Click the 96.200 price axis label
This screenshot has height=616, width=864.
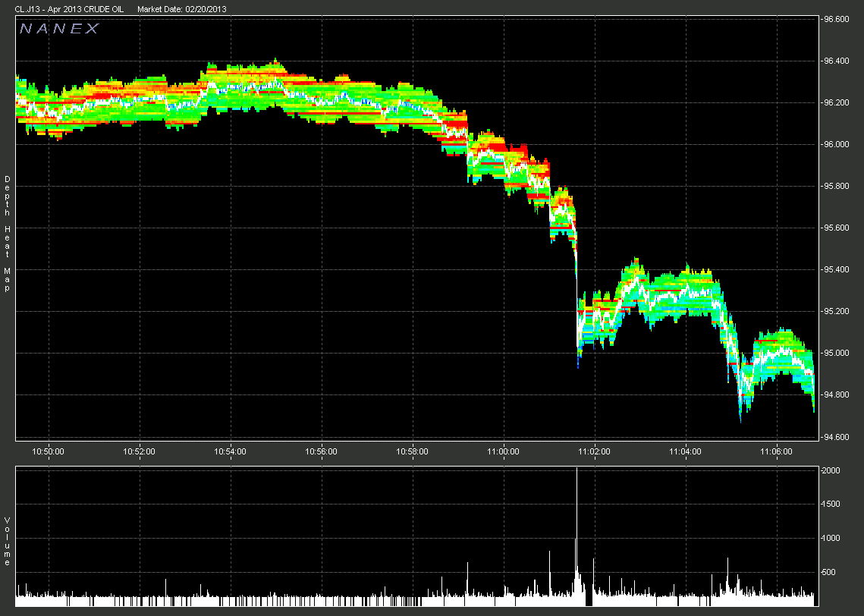coord(835,102)
